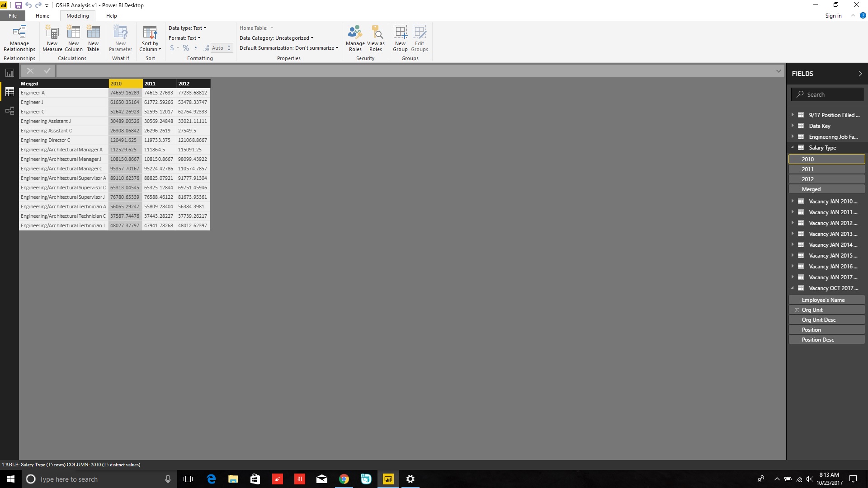Screen dimensions: 868x488
Task: Increase decimal places stepper
Action: (229, 46)
